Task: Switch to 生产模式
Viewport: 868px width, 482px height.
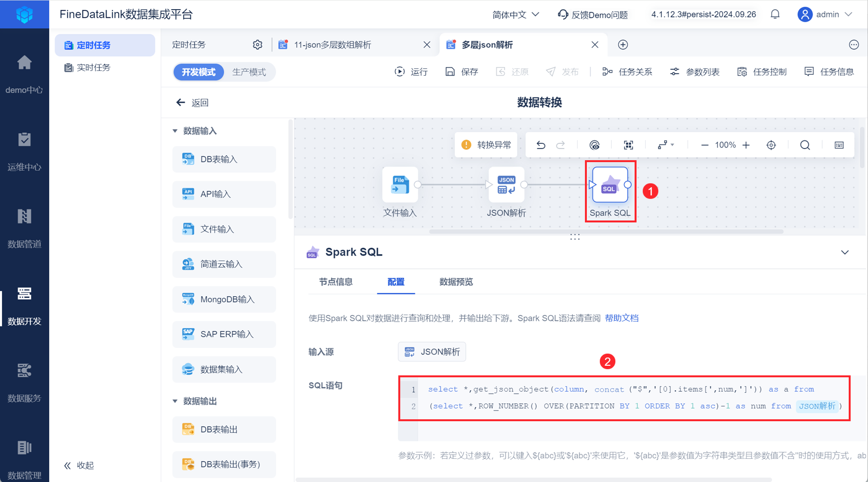Action: tap(249, 72)
